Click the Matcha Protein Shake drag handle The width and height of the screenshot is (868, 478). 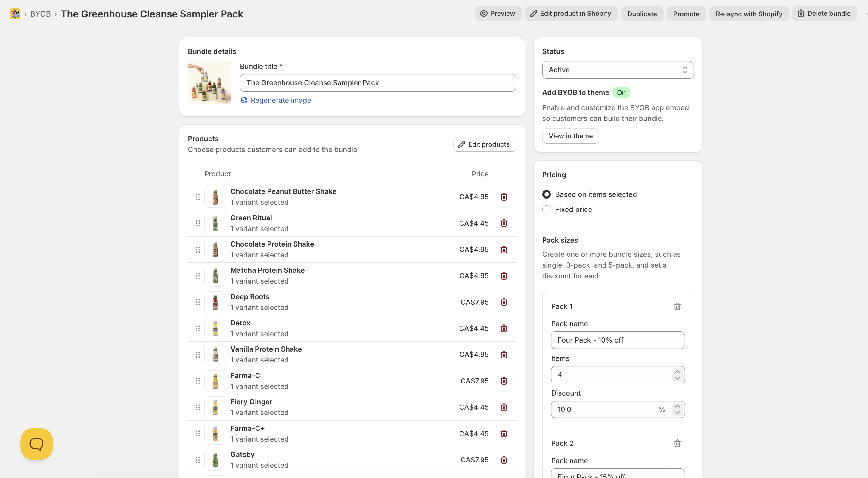pos(198,276)
